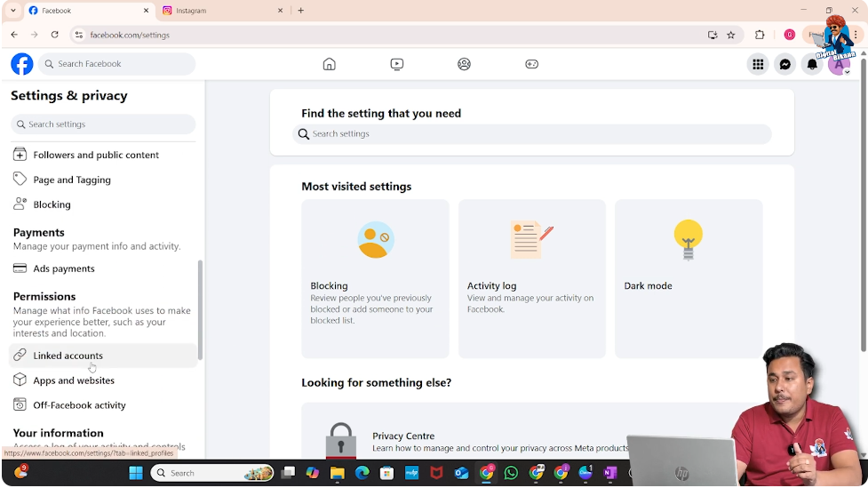868x488 pixels.
Task: Select the Facebook browser tab
Action: (89, 11)
